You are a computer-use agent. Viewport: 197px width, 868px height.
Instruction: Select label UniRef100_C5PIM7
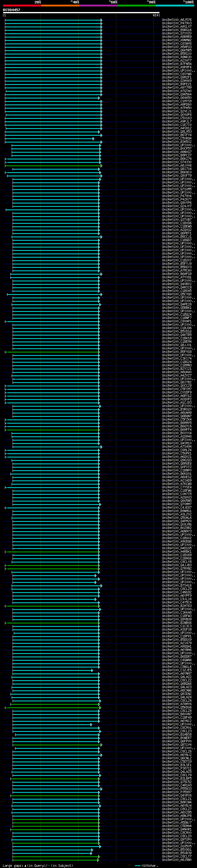[177, 389]
